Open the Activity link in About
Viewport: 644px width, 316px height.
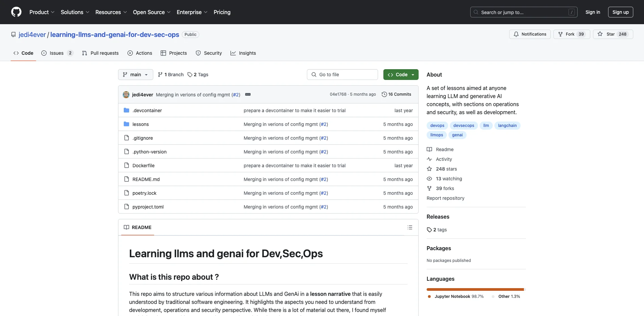(x=439, y=159)
